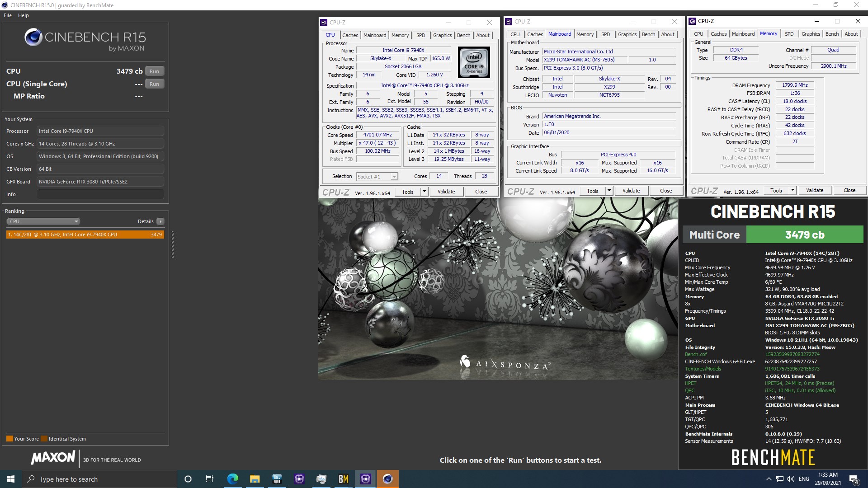Click the BIOS date 06/01/2020 field

[x=609, y=132]
